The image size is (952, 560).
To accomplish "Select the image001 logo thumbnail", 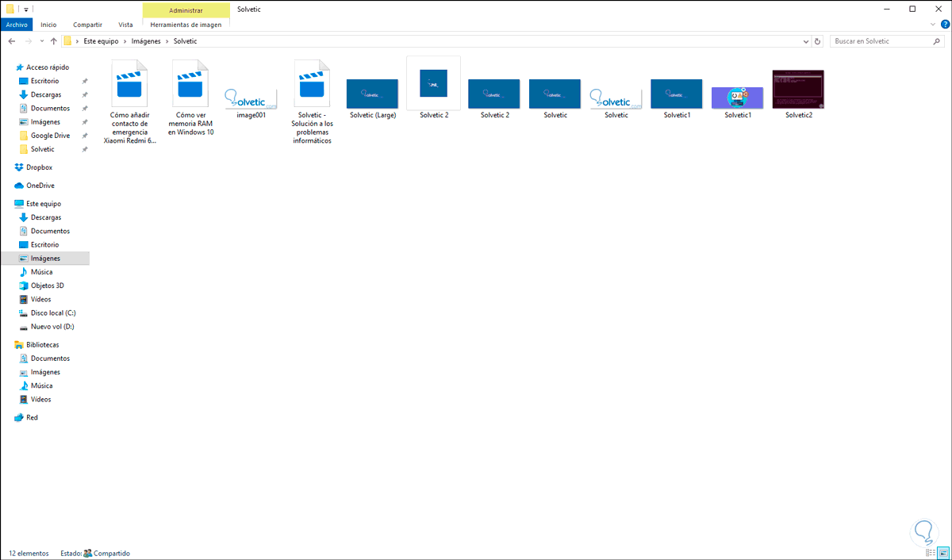I will pos(251,99).
